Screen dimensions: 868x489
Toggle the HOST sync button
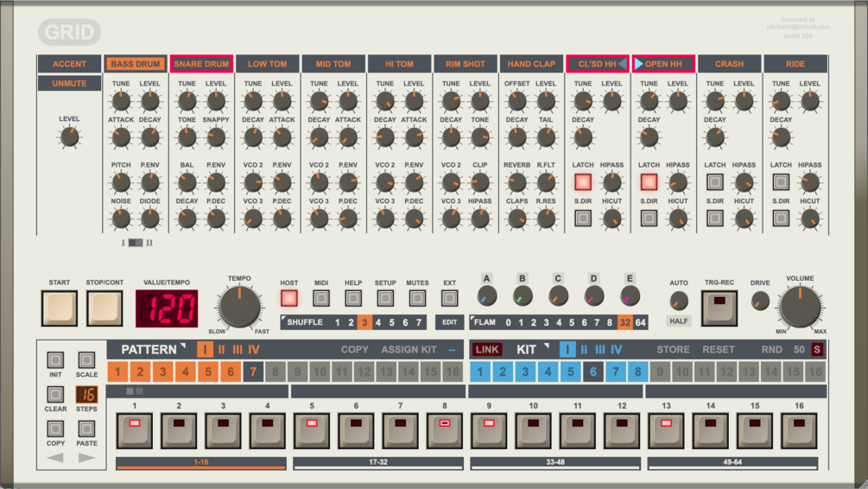(289, 298)
